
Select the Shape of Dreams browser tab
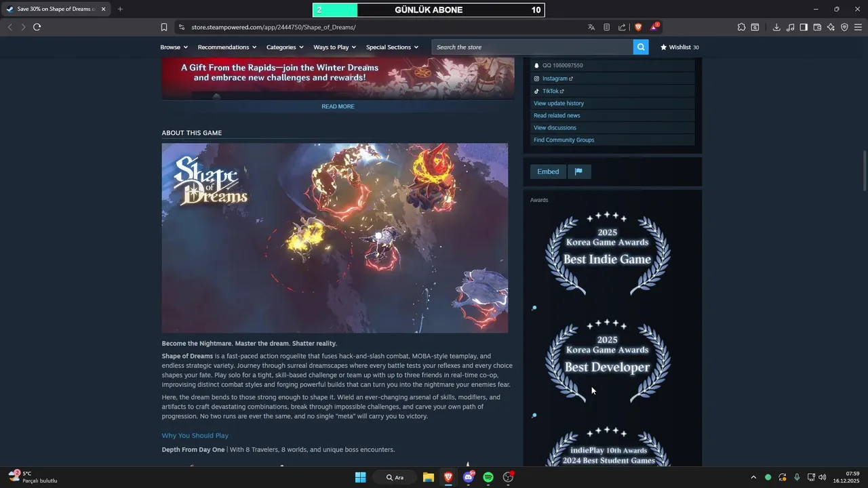pos(56,9)
